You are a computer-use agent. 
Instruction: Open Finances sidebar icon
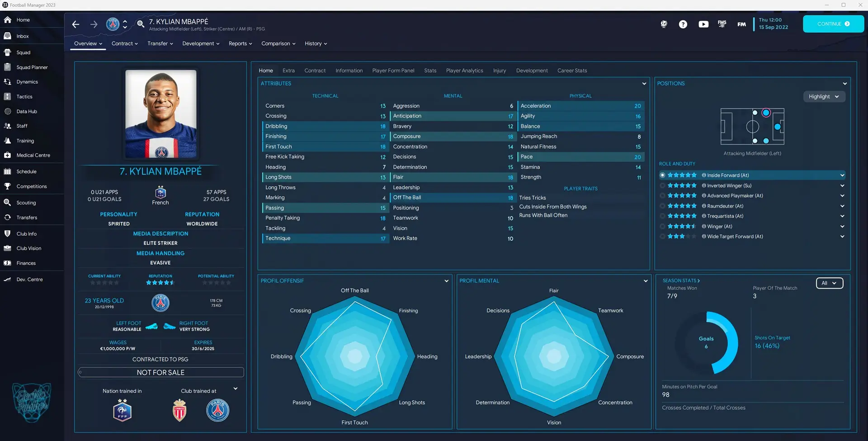pos(8,263)
